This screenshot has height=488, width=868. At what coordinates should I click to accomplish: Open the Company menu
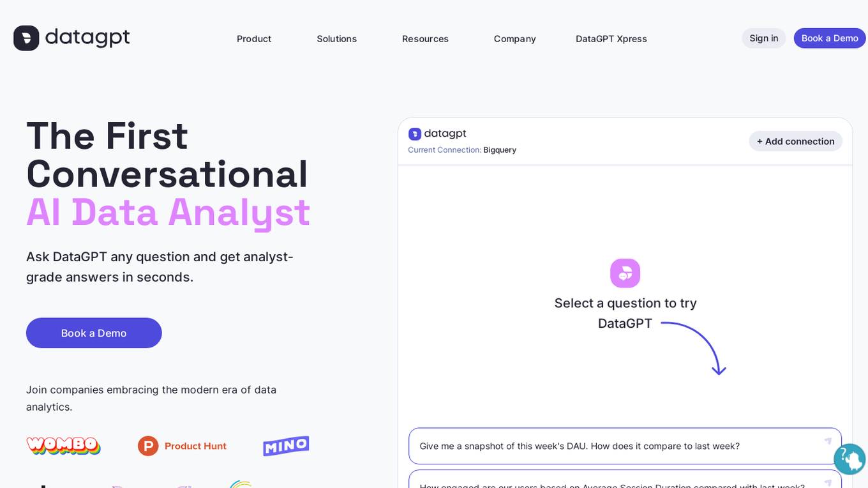[x=514, y=38]
